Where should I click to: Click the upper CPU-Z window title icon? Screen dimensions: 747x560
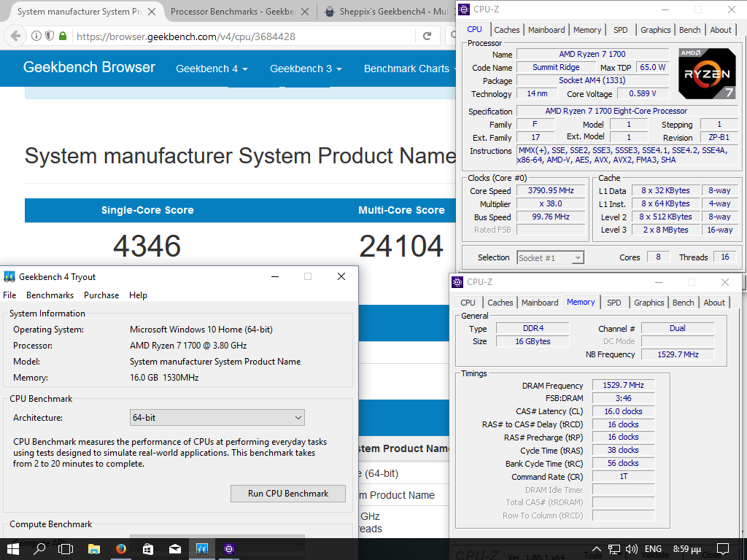(463, 9)
